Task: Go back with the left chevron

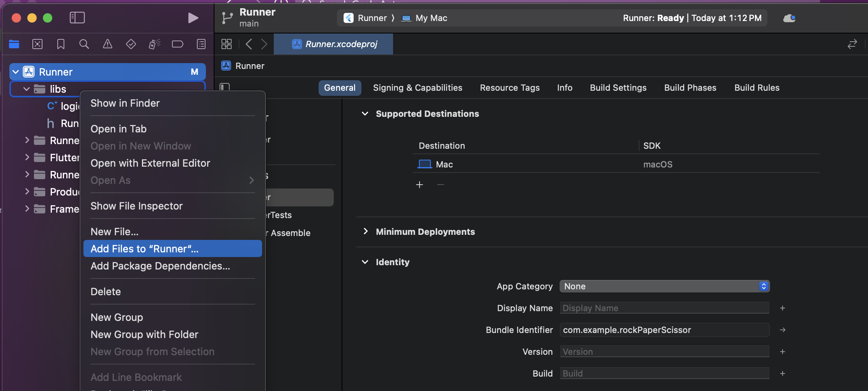Action: click(x=249, y=44)
